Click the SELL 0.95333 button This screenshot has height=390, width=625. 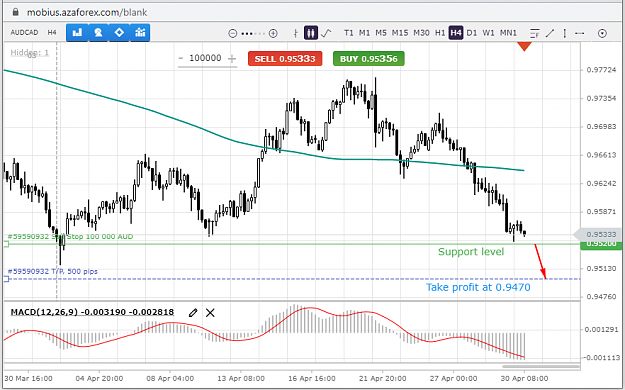(285, 59)
